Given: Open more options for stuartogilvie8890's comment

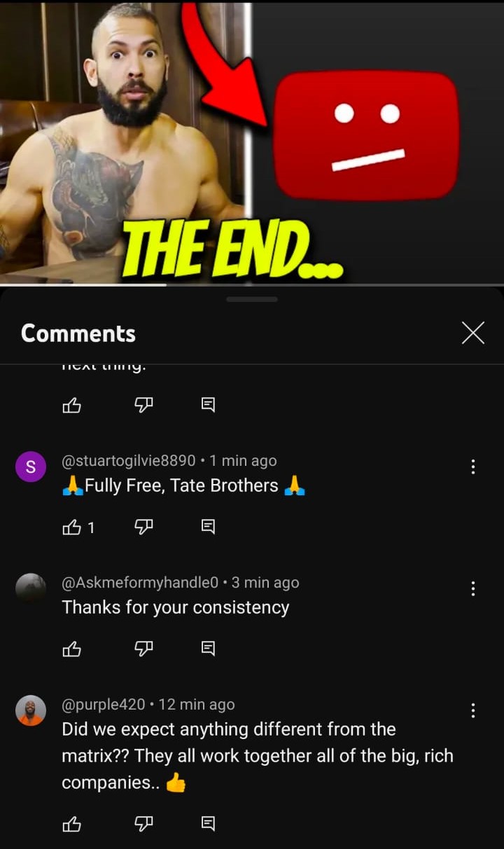Looking at the screenshot, I should [x=473, y=467].
